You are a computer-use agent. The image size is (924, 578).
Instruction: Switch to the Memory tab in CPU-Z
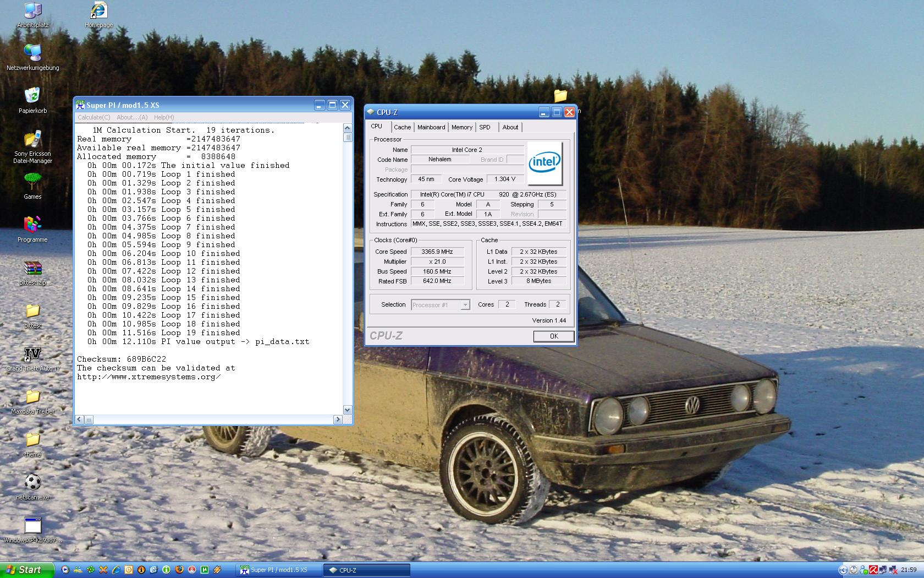point(461,127)
